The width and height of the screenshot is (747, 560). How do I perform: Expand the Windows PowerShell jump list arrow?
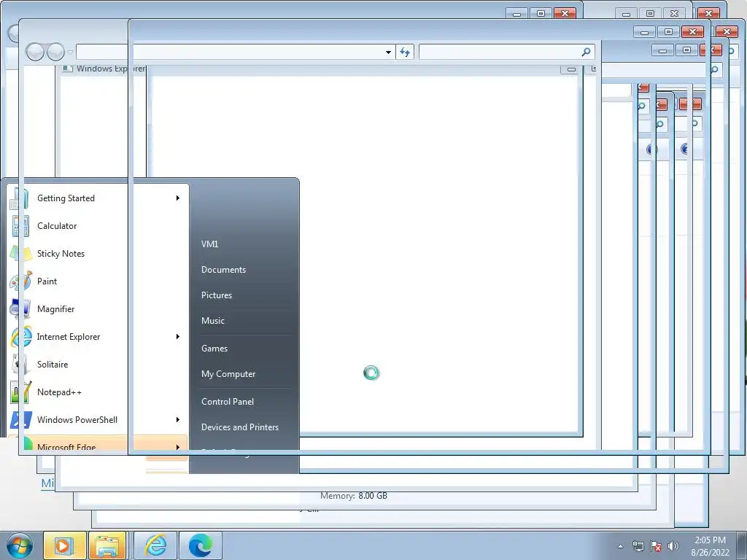178,419
